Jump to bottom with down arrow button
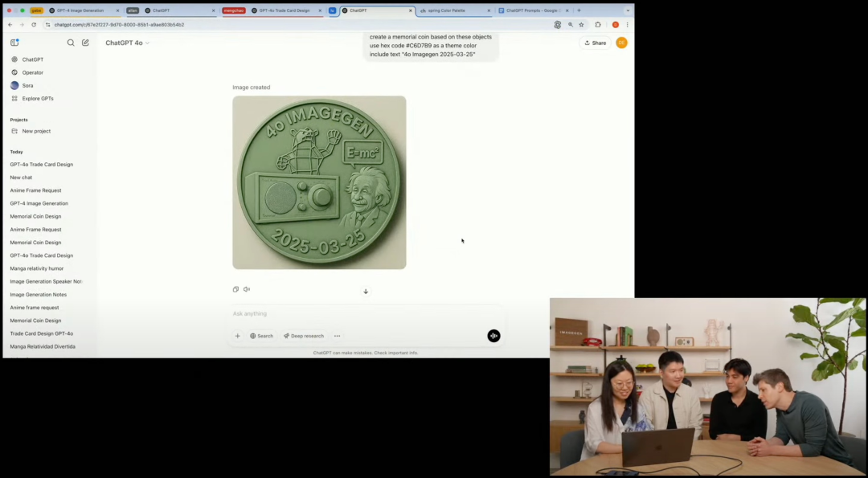 click(366, 291)
